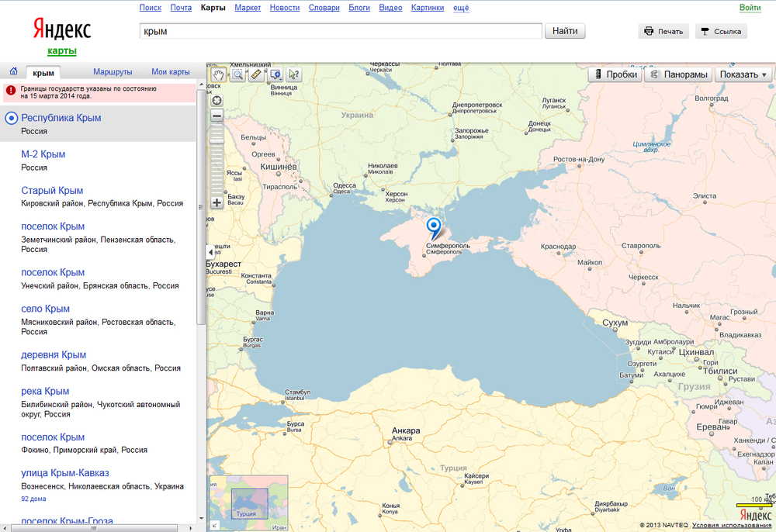Open Маркет in the top navigation
776x532 pixels.
(248, 8)
